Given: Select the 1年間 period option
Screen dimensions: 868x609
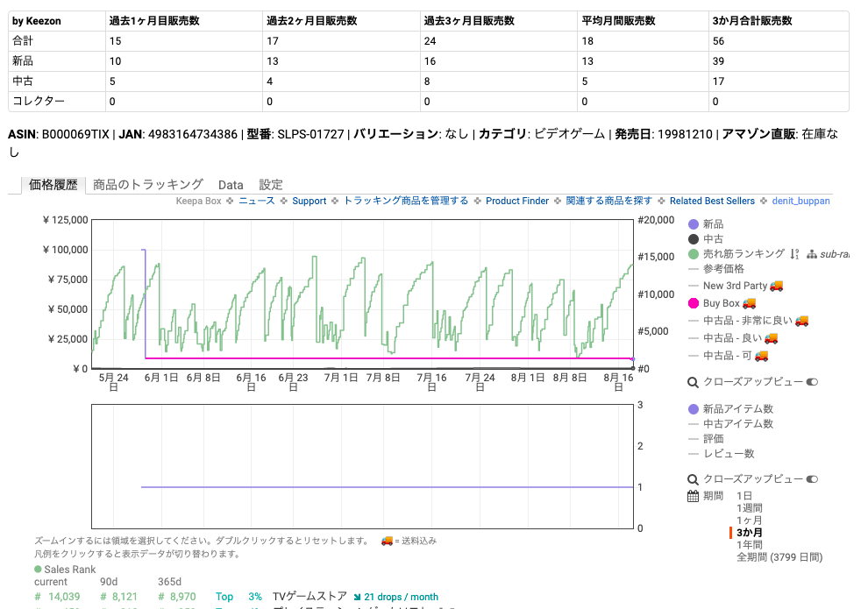Looking at the screenshot, I should click(751, 542).
